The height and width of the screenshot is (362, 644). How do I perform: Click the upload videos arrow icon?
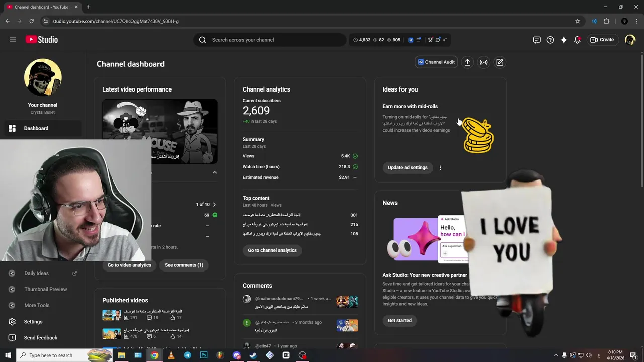pyautogui.click(x=467, y=62)
